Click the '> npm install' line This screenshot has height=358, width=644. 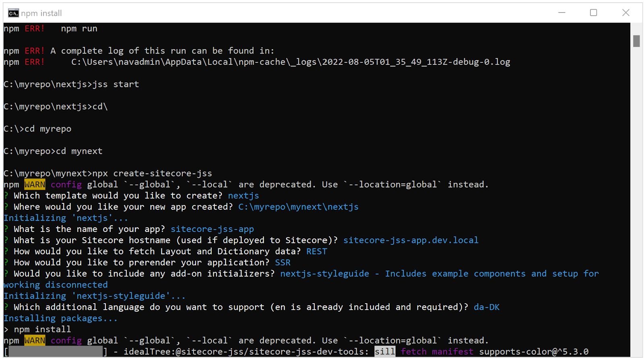[37, 329]
